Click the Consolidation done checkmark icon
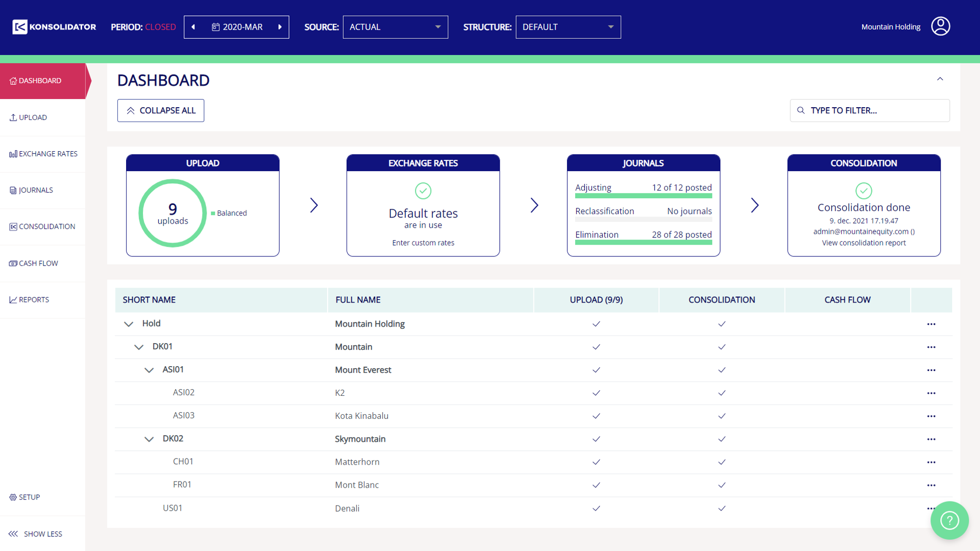This screenshot has width=980, height=551. (x=864, y=191)
